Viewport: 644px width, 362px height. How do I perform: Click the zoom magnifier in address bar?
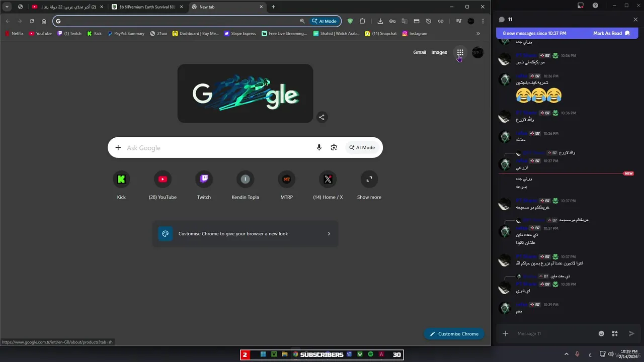(302, 21)
